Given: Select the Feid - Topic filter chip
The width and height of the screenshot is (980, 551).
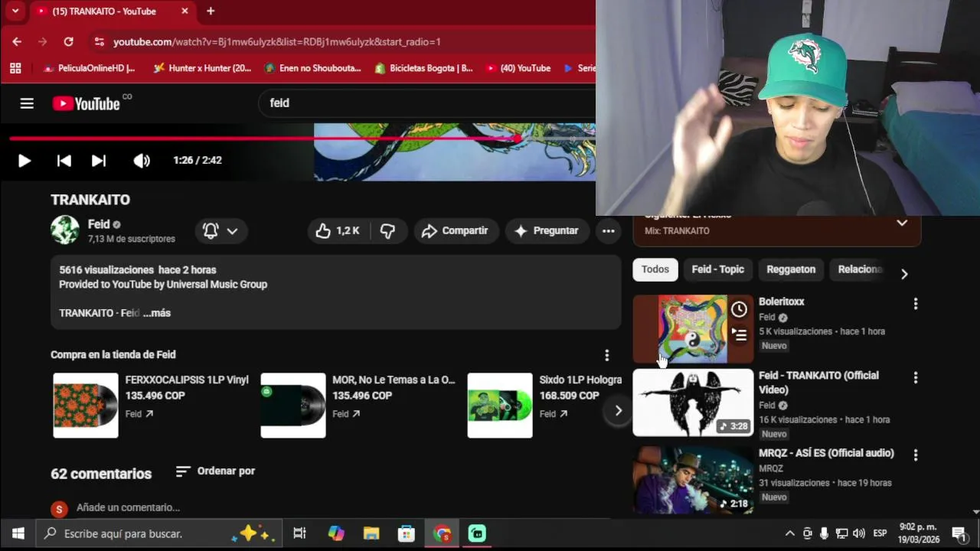Looking at the screenshot, I should point(718,269).
